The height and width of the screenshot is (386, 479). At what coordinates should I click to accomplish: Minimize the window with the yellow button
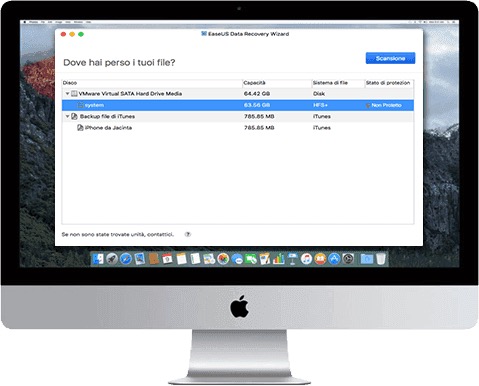pos(72,34)
